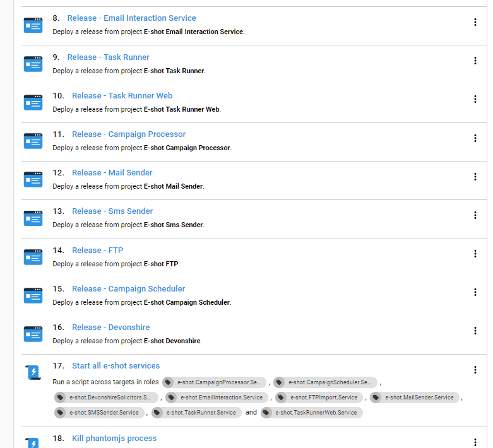Open the Start all e-shot services step

(116, 366)
